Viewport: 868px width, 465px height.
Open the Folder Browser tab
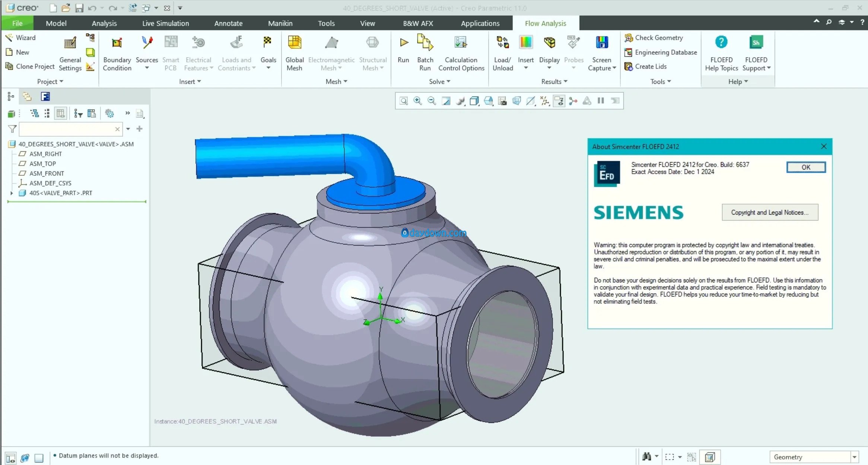tap(27, 97)
